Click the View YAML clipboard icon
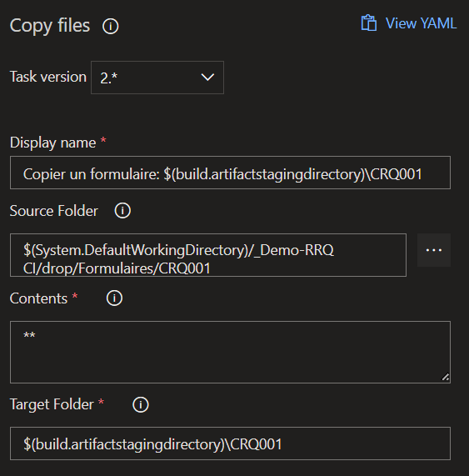Image resolution: width=469 pixels, height=476 pixels. [x=368, y=23]
